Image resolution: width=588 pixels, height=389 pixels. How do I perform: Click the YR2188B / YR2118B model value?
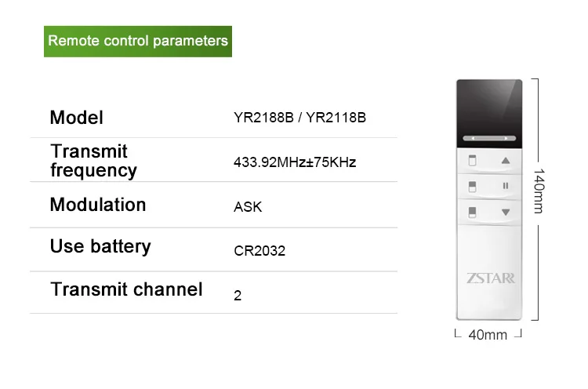pyautogui.click(x=300, y=118)
